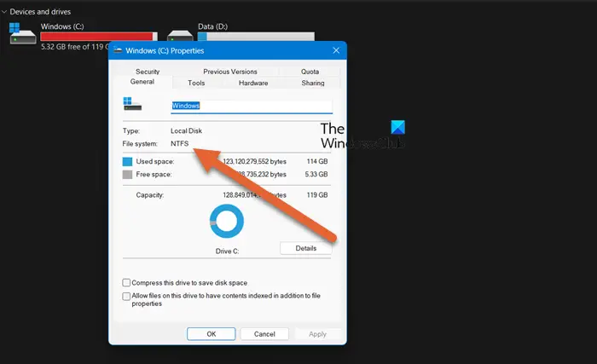Click the Free space: label
Image resolution: width=597 pixels, height=364 pixels.
[x=154, y=175]
